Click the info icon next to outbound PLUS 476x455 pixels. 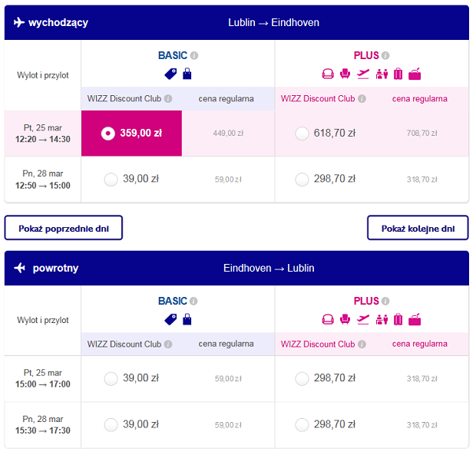tap(385, 55)
